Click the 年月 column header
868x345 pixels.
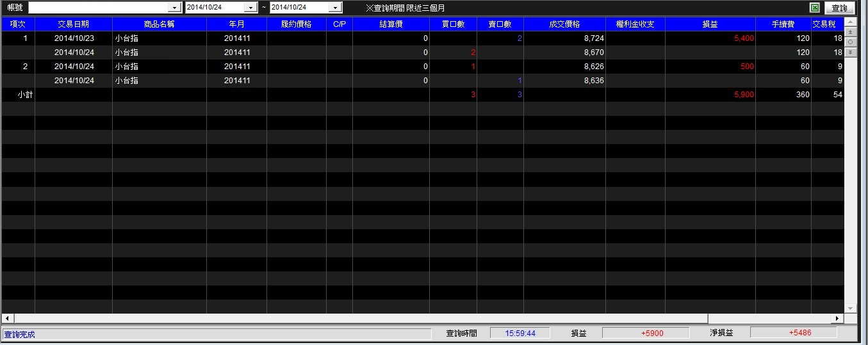pyautogui.click(x=236, y=24)
